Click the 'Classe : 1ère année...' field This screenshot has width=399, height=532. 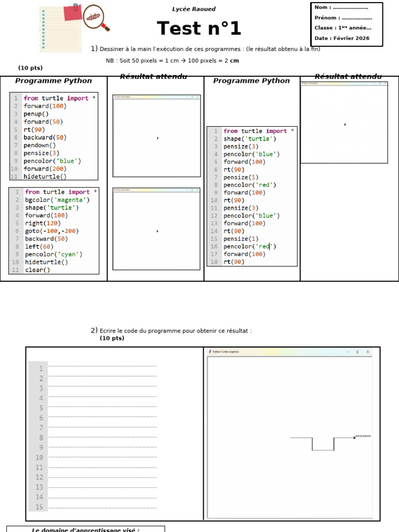pos(343,28)
